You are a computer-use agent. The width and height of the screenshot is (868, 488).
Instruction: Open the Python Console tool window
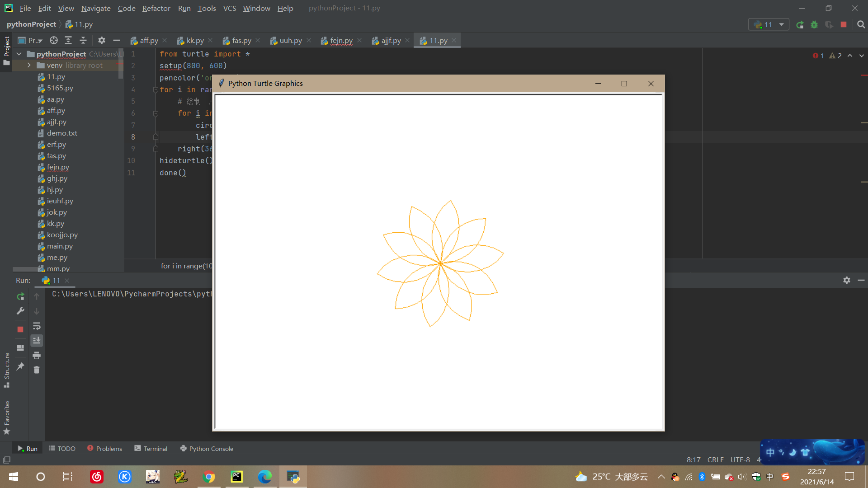[207, 448]
